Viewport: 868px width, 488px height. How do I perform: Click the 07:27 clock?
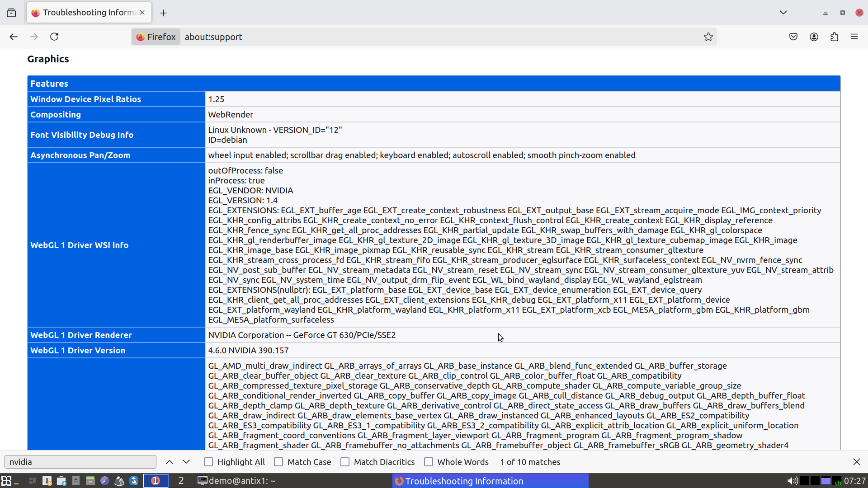tap(854, 481)
